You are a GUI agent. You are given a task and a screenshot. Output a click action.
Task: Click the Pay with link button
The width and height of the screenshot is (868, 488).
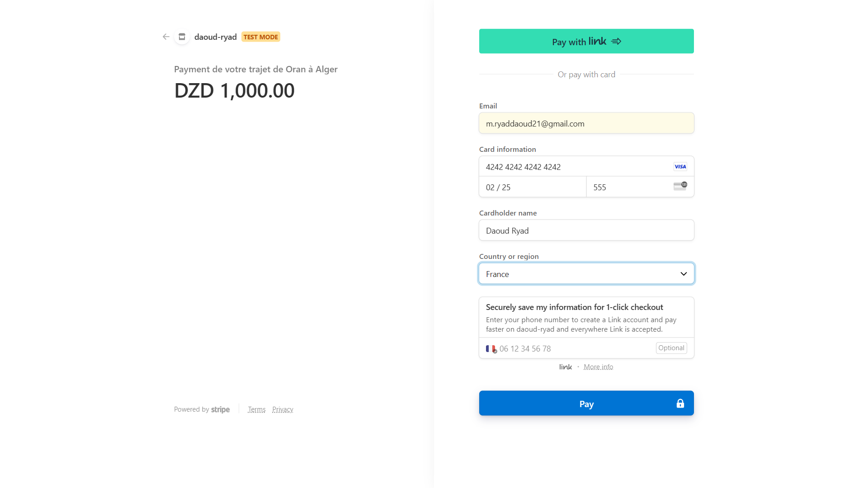coord(586,41)
